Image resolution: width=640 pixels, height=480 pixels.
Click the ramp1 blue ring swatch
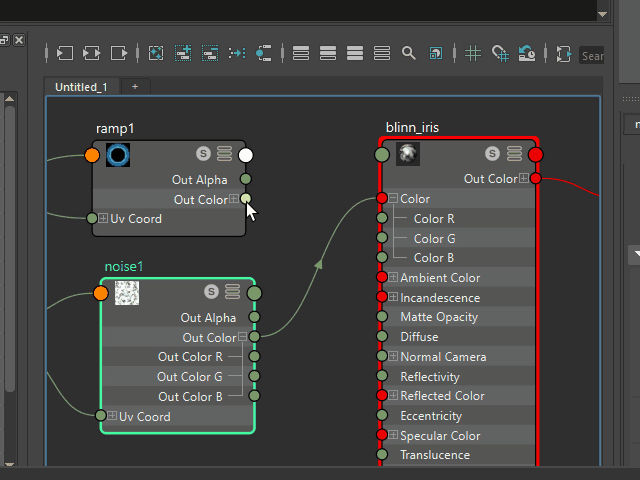tap(119, 155)
